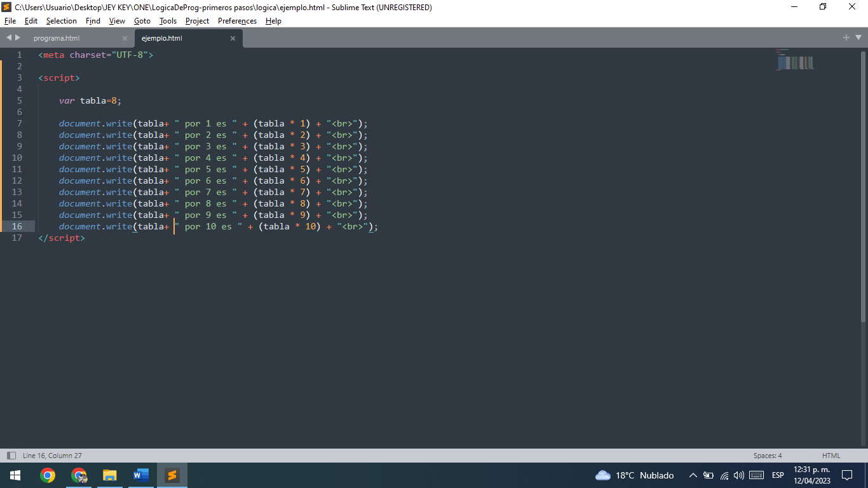
Task: Click the Sublime Text title bar app icon
Action: pyautogui.click(x=7, y=7)
